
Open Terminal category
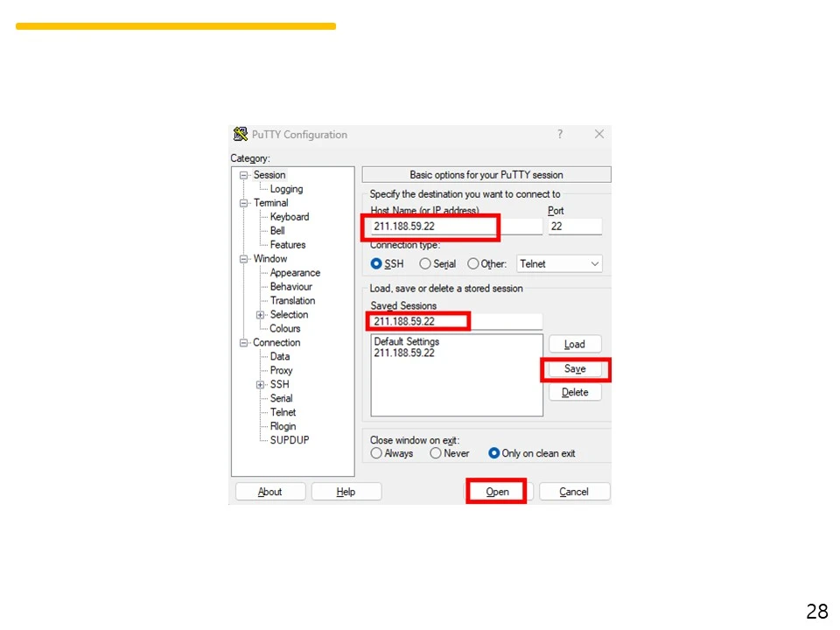tap(270, 202)
